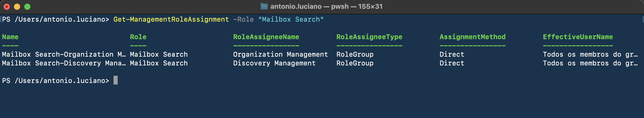This screenshot has width=644, height=118.
Task: Click the RoleAssigneeType column header
Action: (x=369, y=37)
